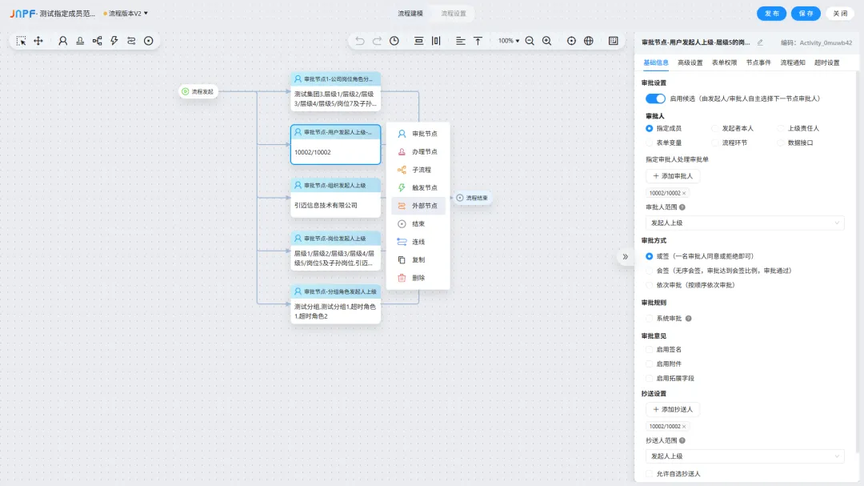Add trigger node lightning icon in toolbar
This screenshot has width=864, height=486.
point(114,41)
